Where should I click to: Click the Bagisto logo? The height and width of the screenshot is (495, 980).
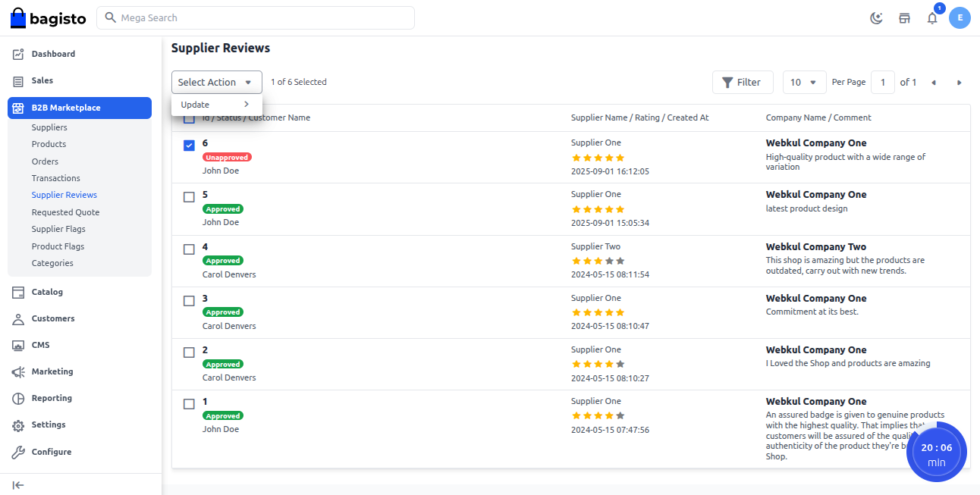(x=49, y=18)
